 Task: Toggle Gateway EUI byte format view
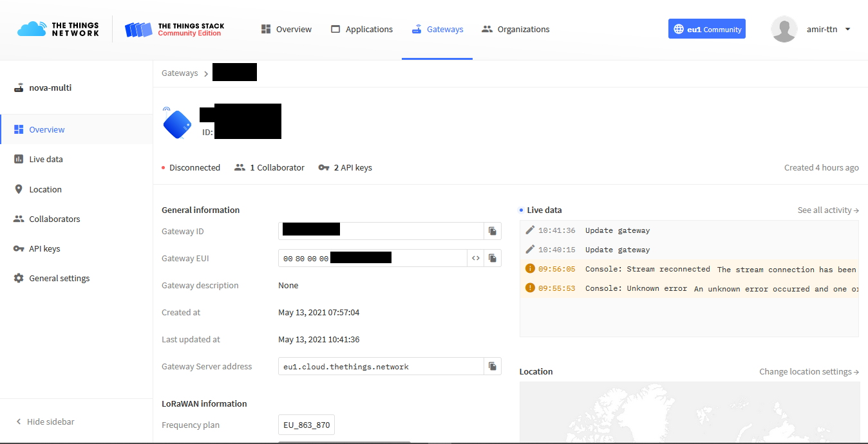tap(475, 258)
